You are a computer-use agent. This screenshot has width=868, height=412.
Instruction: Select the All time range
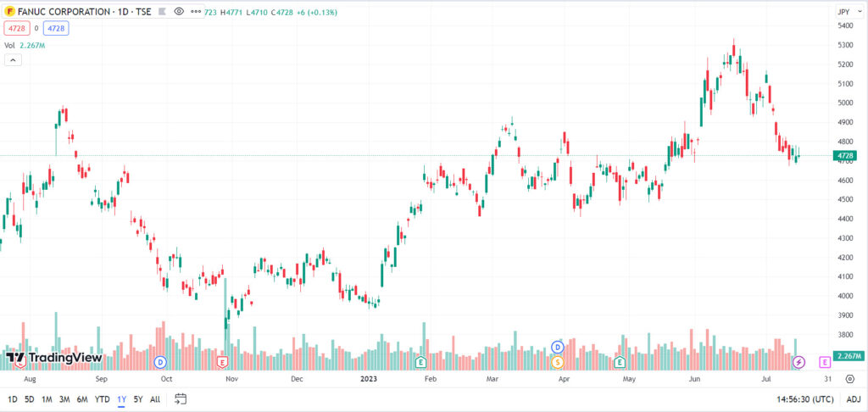(155, 398)
